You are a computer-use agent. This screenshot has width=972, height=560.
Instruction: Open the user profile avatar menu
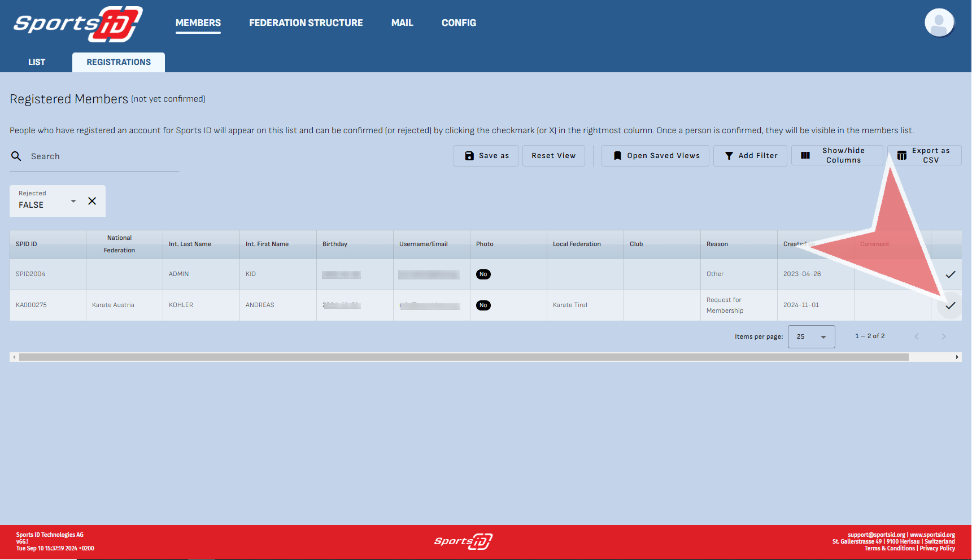(x=939, y=23)
